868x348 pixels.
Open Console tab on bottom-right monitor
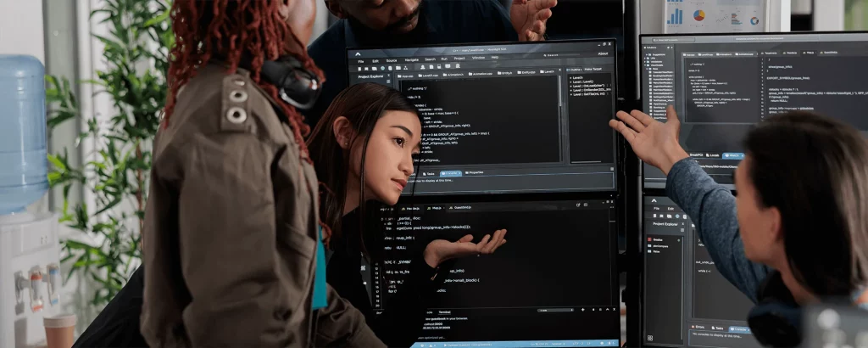point(738,329)
